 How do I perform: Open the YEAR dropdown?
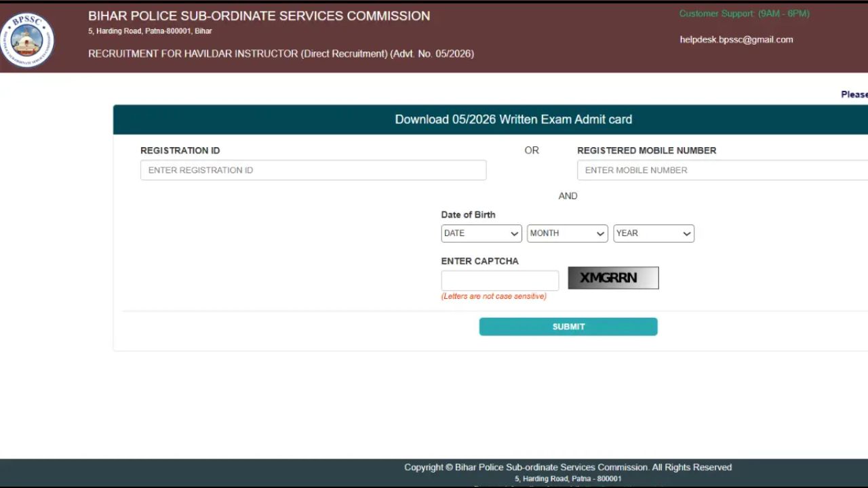click(x=654, y=233)
